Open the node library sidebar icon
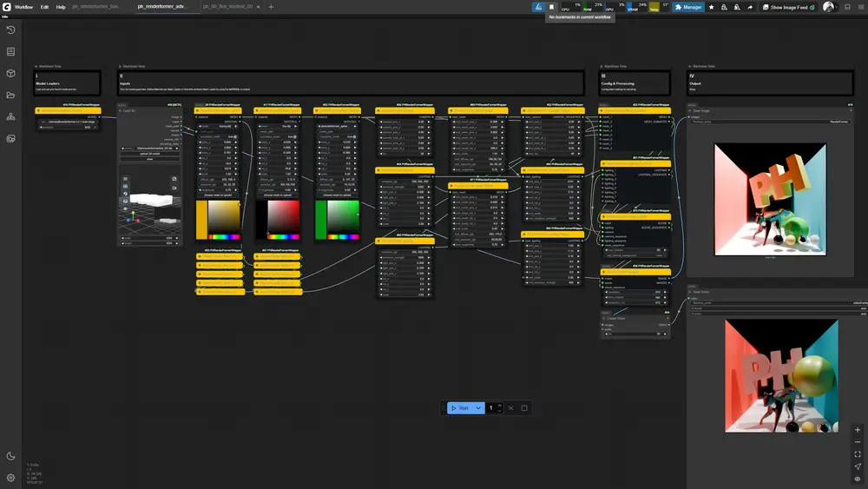The height and width of the screenshot is (489, 868). [x=10, y=51]
